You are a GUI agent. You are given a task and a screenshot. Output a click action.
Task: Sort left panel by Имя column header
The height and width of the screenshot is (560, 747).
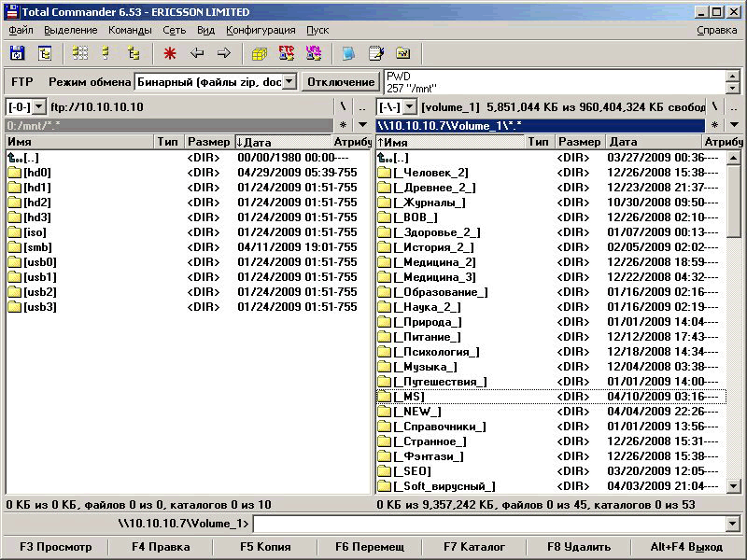[79, 142]
